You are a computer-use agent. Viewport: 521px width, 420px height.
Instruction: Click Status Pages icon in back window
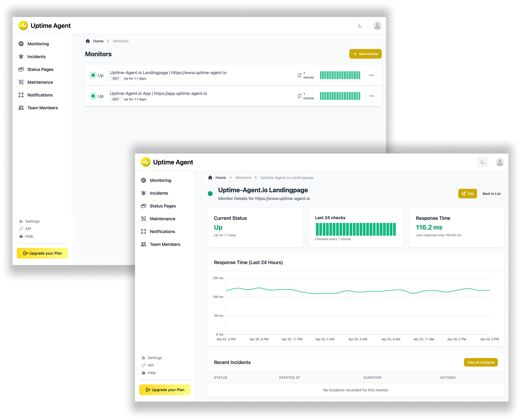pyautogui.click(x=21, y=69)
